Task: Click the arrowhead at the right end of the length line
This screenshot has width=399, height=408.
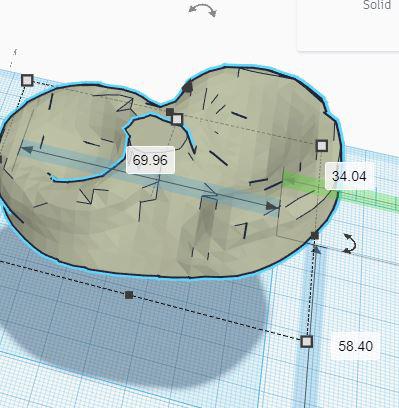Action: (272, 207)
